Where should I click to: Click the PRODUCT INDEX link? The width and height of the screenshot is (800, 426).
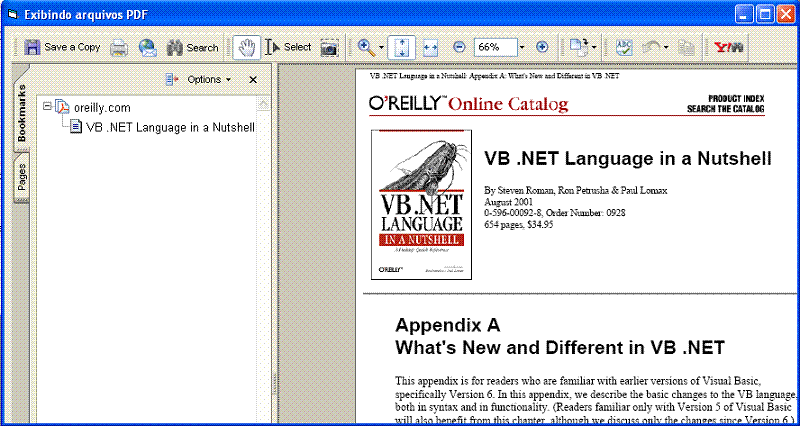tap(736, 98)
